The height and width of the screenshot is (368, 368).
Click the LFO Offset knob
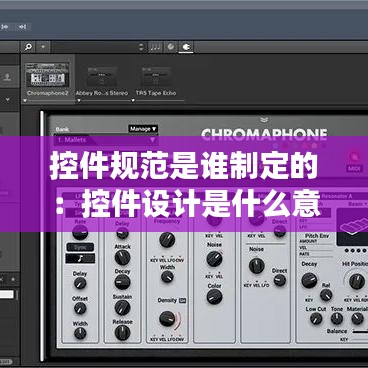[80, 308]
